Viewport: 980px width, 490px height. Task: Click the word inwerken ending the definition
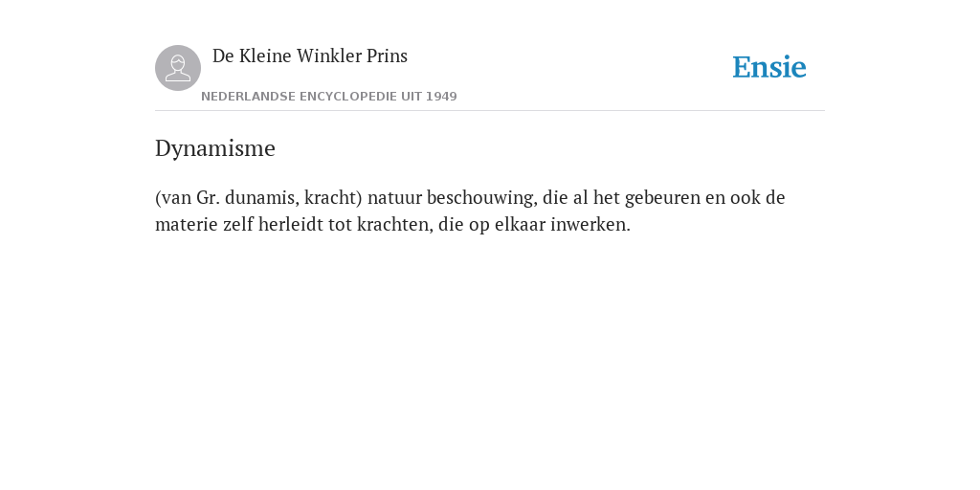coord(590,224)
